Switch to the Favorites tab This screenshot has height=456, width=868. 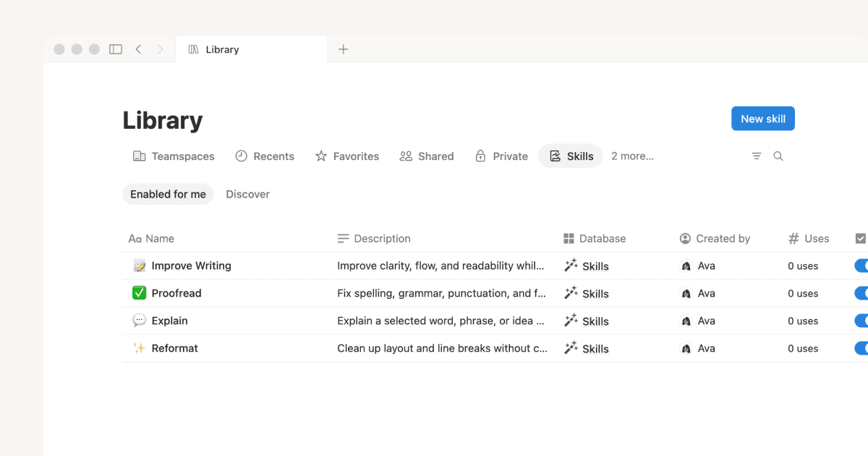[347, 156]
